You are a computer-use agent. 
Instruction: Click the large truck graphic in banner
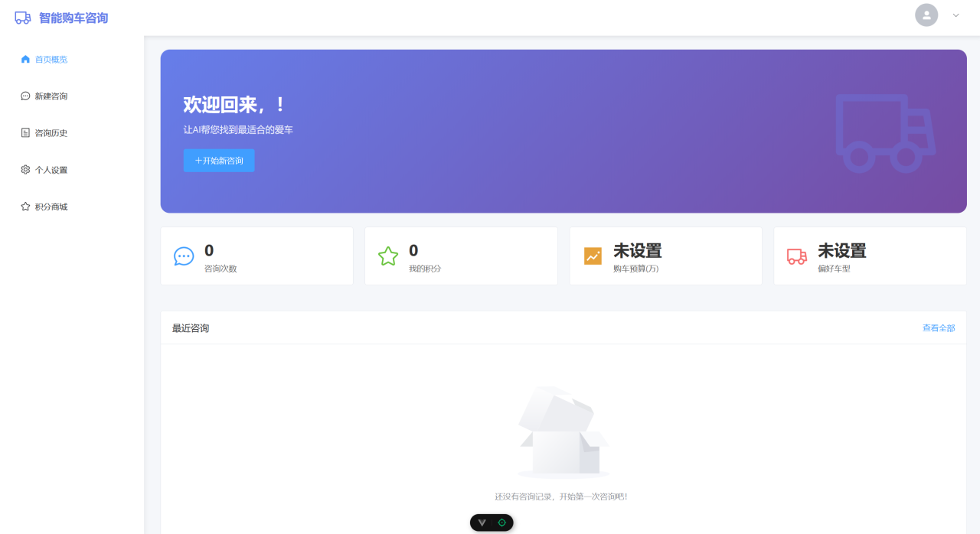tap(885, 132)
